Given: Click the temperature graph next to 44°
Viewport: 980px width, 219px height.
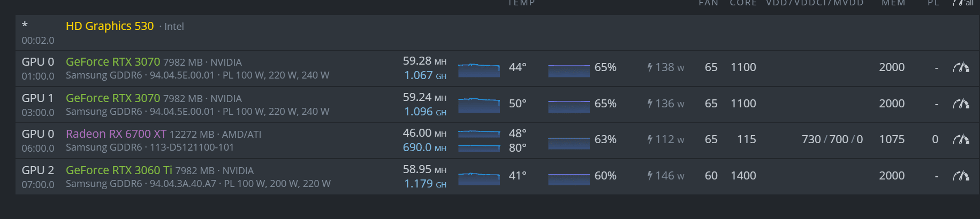Looking at the screenshot, I should tap(479, 70).
